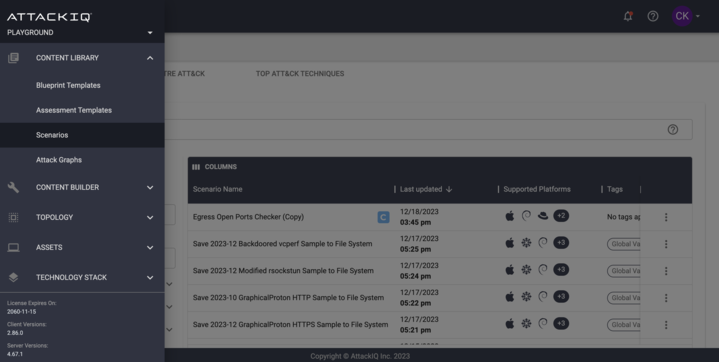Click +3 platforms badge on Backdoored vcperf row

(561, 242)
